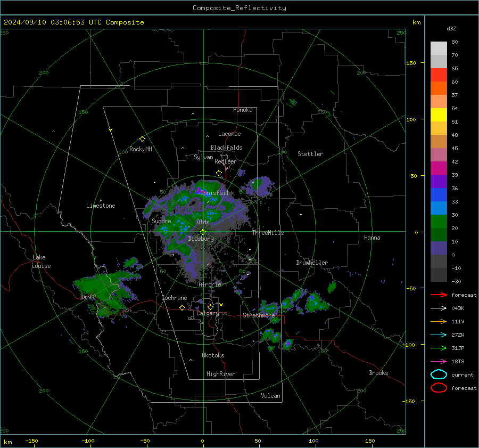Select the 33 dBZ blue color swatch
Image resolution: width=479 pixels, height=448 pixels.
[x=439, y=208]
